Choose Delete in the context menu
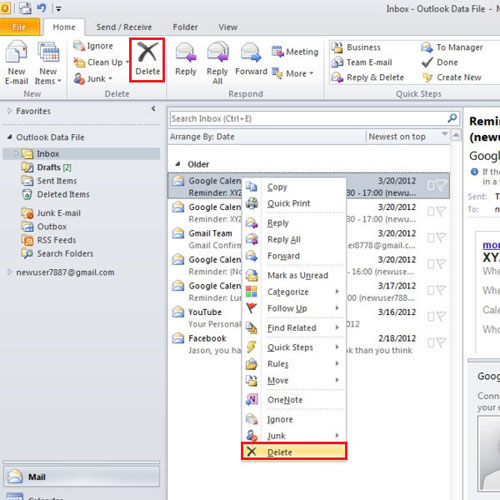The image size is (500, 500). click(294, 452)
